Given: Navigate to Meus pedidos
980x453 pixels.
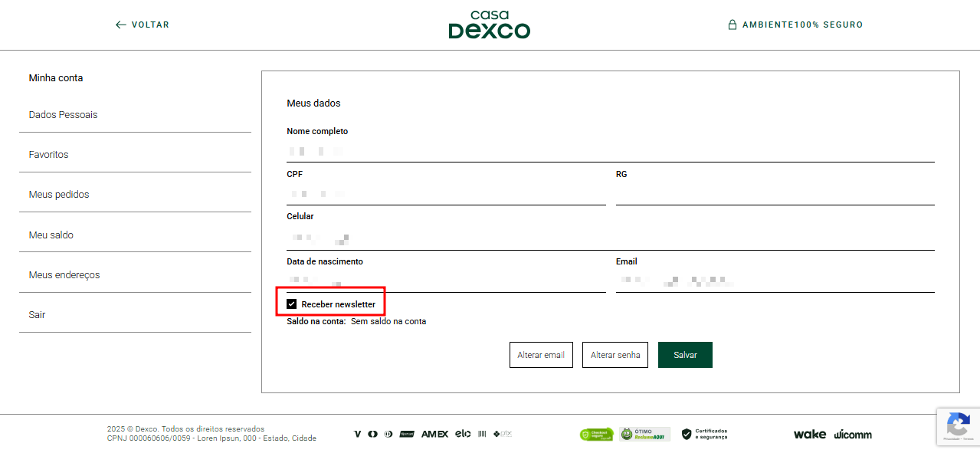Looking at the screenshot, I should pos(59,194).
